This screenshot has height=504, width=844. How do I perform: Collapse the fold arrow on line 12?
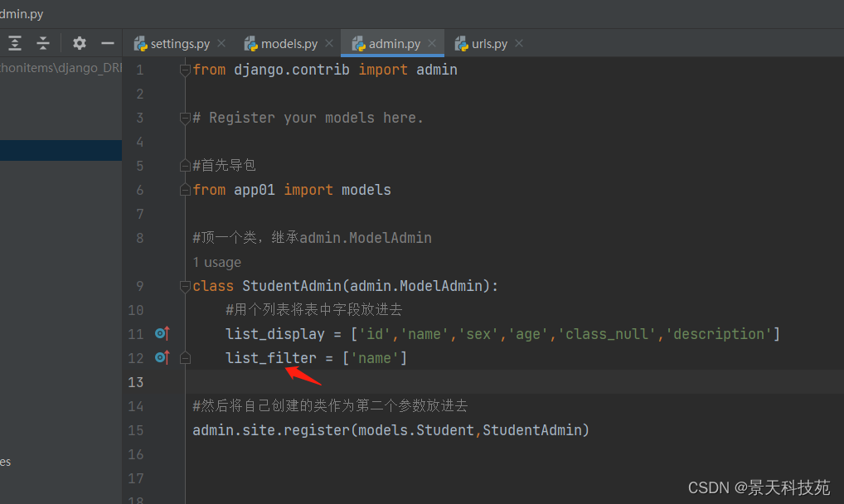point(184,357)
